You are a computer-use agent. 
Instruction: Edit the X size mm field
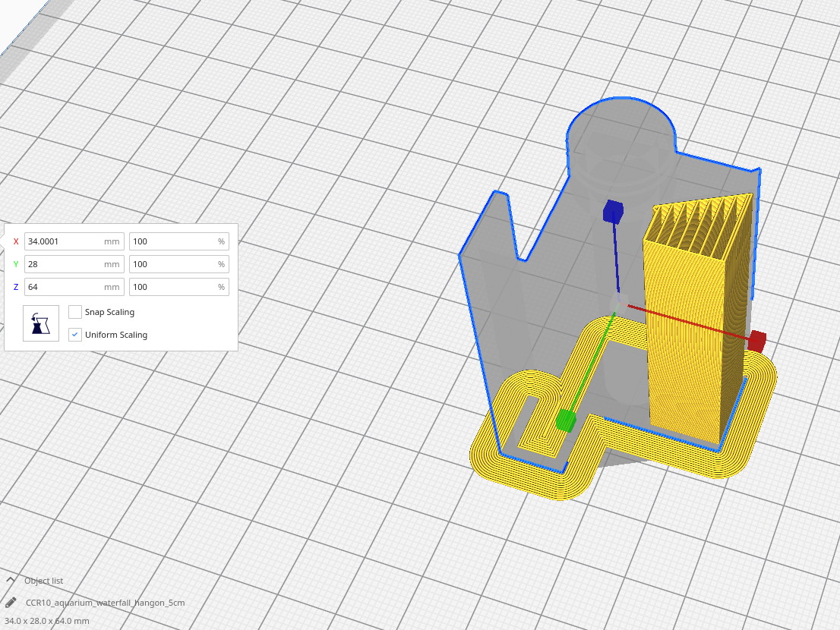pyautogui.click(x=74, y=241)
